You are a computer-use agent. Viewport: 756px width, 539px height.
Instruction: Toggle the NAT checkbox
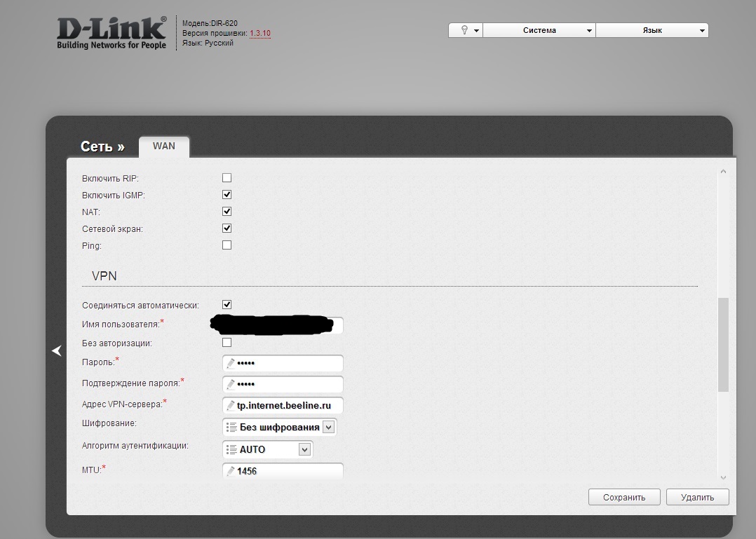pos(227,212)
